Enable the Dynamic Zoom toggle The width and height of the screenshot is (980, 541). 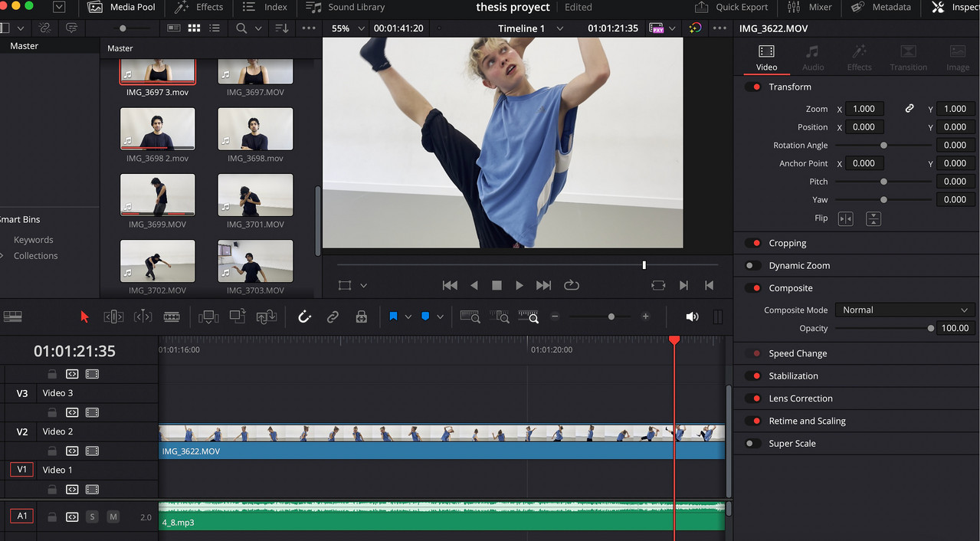(x=753, y=266)
